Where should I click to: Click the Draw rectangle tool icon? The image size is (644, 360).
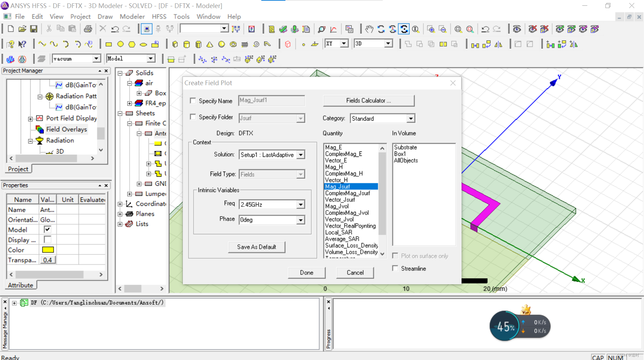(x=109, y=44)
